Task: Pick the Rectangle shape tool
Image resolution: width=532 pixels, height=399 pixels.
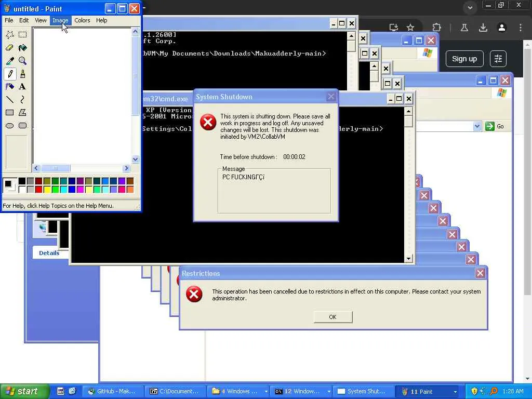Action: (10, 112)
